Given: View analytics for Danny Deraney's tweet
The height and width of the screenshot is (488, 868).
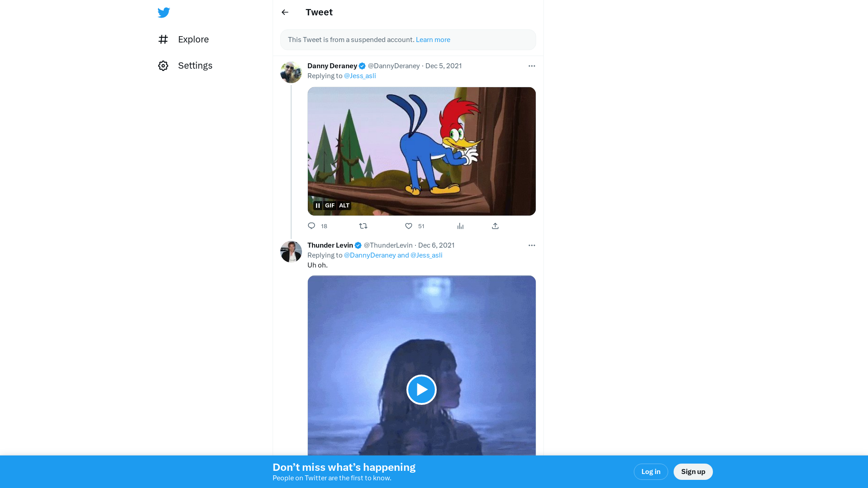Looking at the screenshot, I should tap(460, 226).
